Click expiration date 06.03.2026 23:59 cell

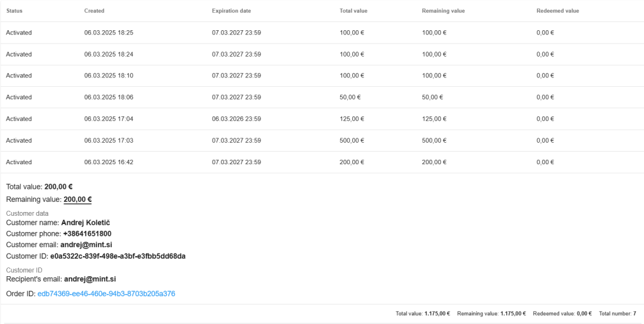[x=236, y=119]
